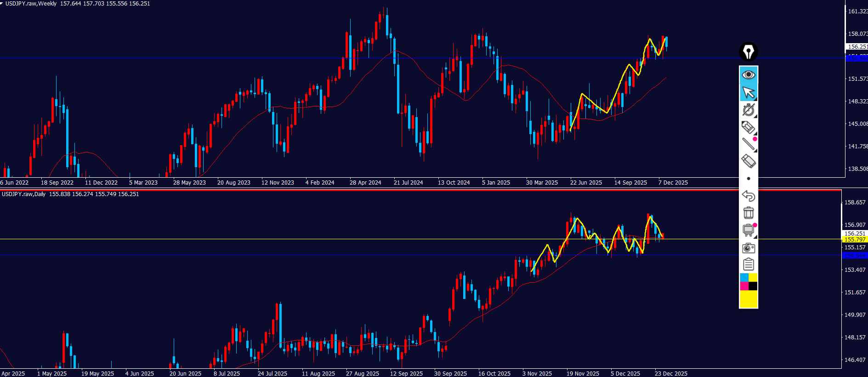868x377 pixels.
Task: Select the yellow 155.797 price label
Action: click(855, 240)
